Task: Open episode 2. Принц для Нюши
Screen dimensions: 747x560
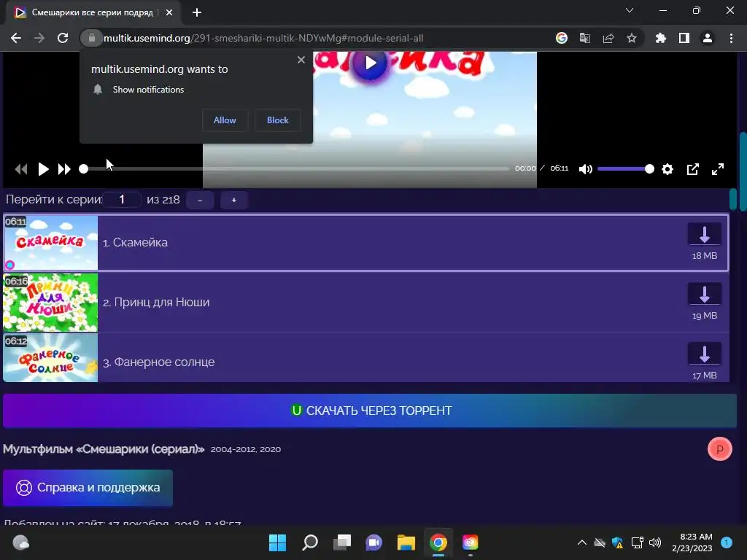Action: [156, 303]
